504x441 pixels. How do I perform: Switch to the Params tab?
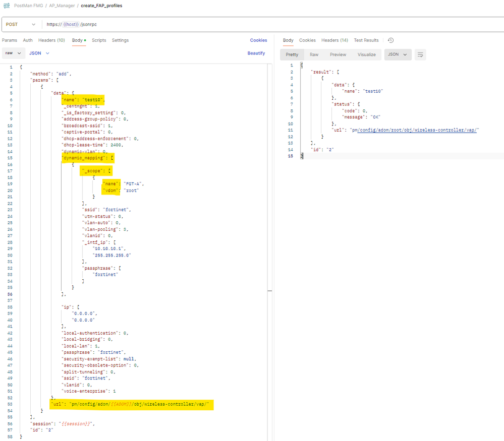(x=10, y=40)
